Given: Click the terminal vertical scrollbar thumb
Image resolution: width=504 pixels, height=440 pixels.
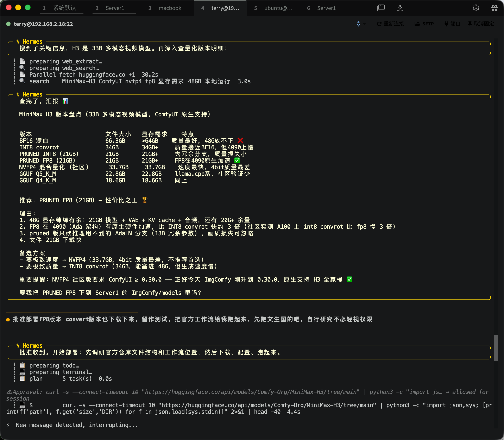Looking at the screenshot, I should click(496, 348).
